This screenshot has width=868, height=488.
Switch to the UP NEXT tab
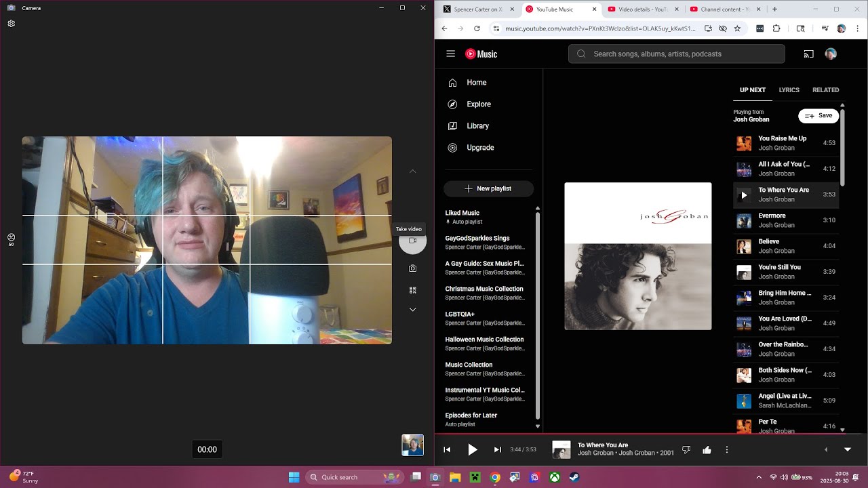click(753, 90)
